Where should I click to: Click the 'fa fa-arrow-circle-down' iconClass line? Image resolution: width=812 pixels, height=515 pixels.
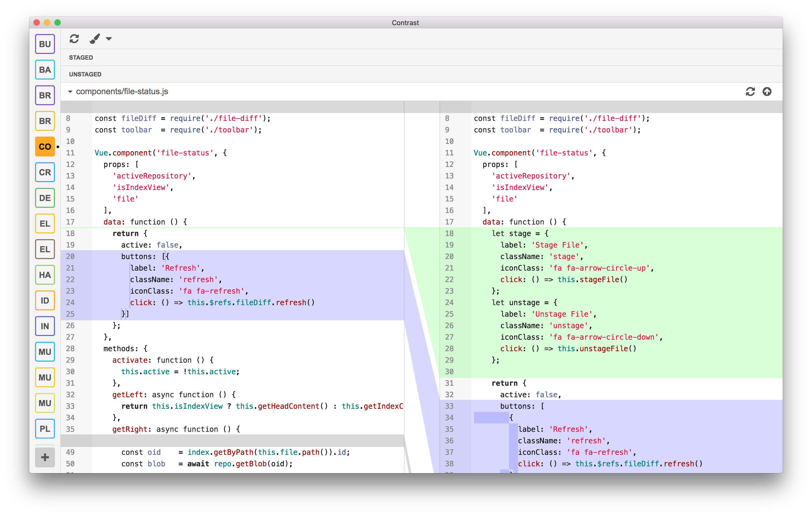(581, 337)
